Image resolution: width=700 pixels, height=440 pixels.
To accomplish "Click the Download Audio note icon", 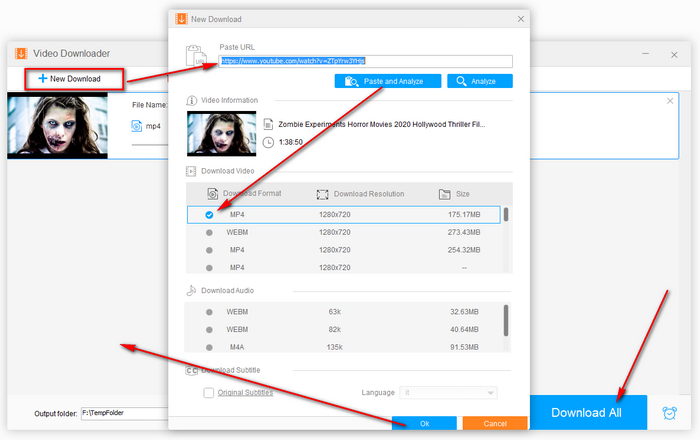I will click(191, 291).
